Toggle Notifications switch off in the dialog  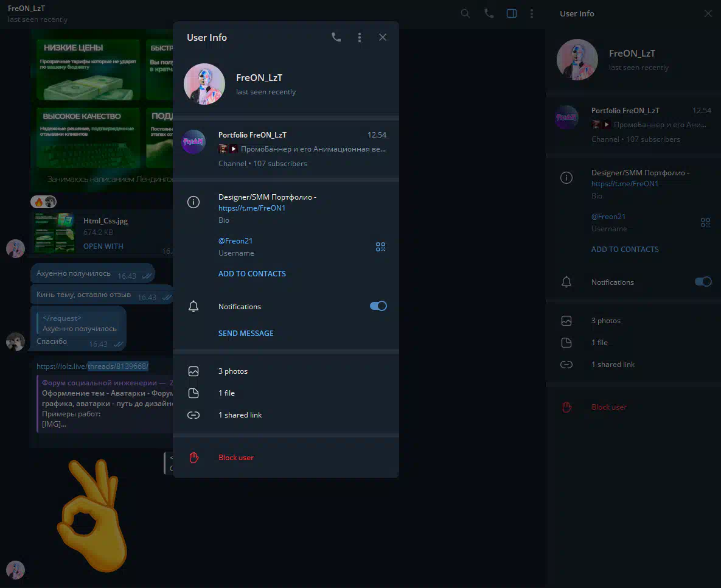click(x=378, y=306)
